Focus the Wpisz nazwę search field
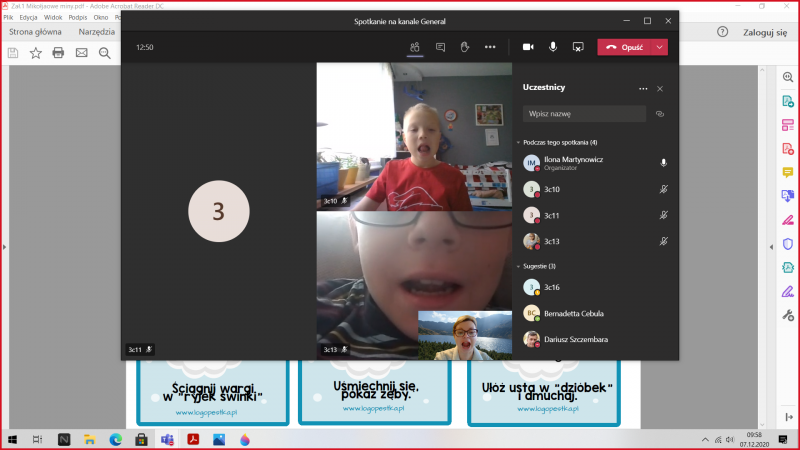This screenshot has height=450, width=800. (584, 114)
